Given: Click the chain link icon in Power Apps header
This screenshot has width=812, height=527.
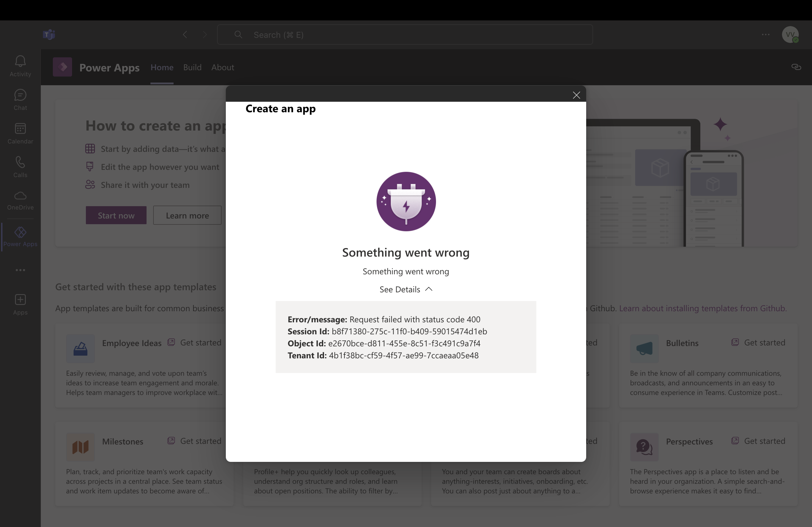Looking at the screenshot, I should (796, 67).
